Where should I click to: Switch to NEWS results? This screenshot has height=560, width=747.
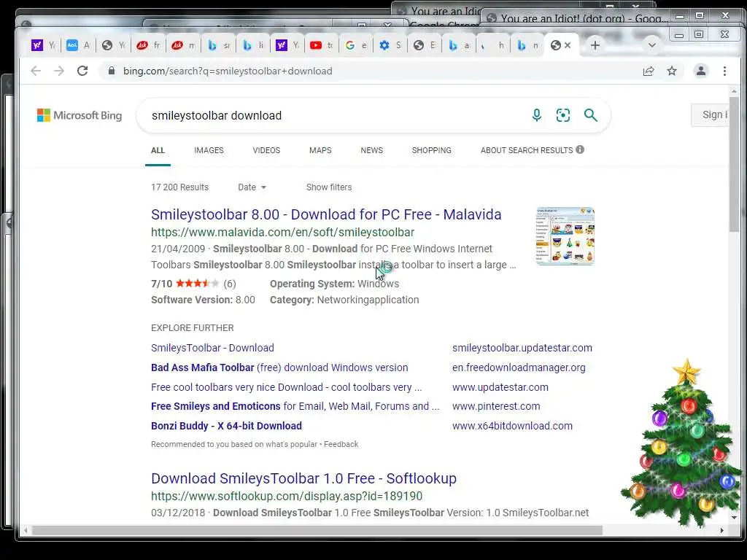point(371,150)
